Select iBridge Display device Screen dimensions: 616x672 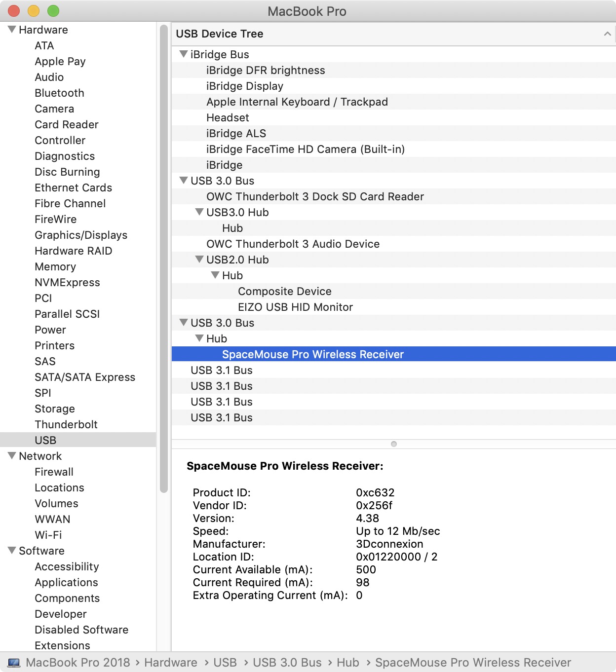pos(393,86)
